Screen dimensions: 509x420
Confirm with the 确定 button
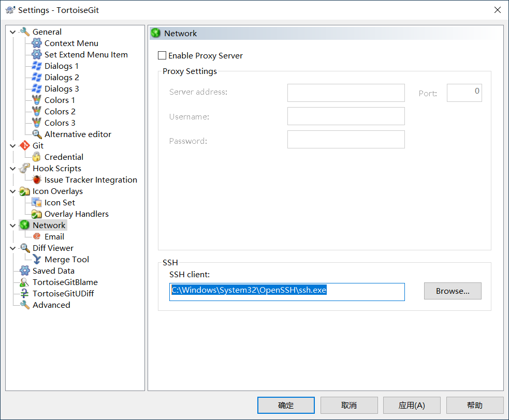click(x=286, y=405)
